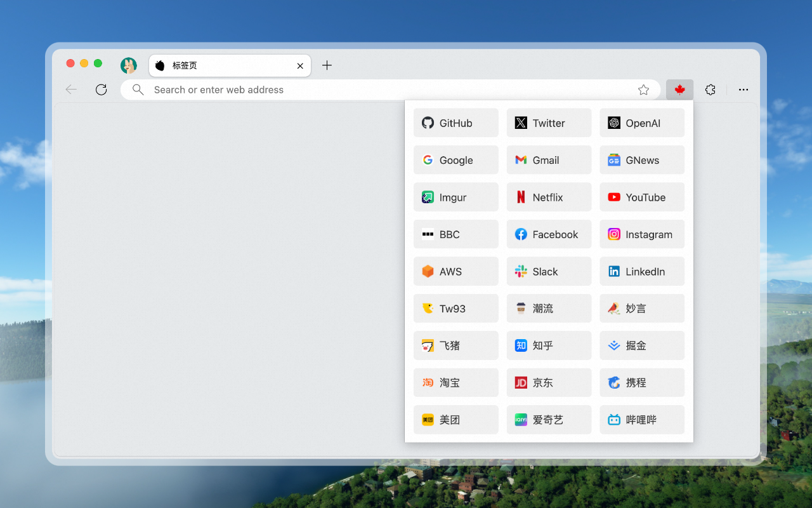Open the 携程 shortcut

[x=642, y=383]
